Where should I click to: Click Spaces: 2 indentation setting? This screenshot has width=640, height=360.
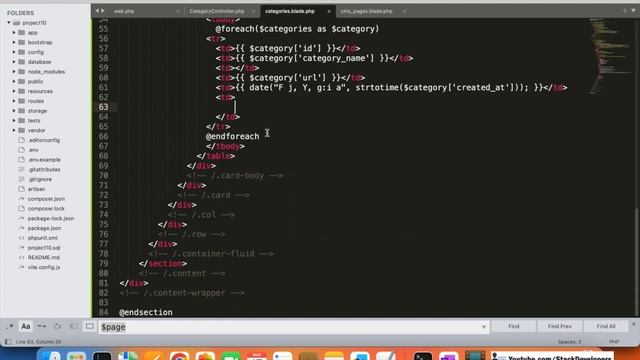click(569, 342)
